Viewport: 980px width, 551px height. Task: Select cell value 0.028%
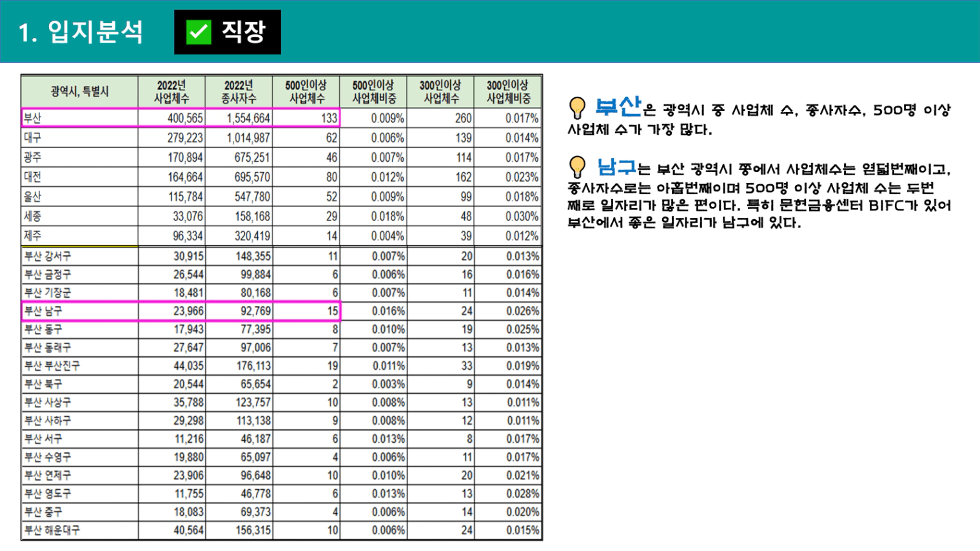[522, 494]
